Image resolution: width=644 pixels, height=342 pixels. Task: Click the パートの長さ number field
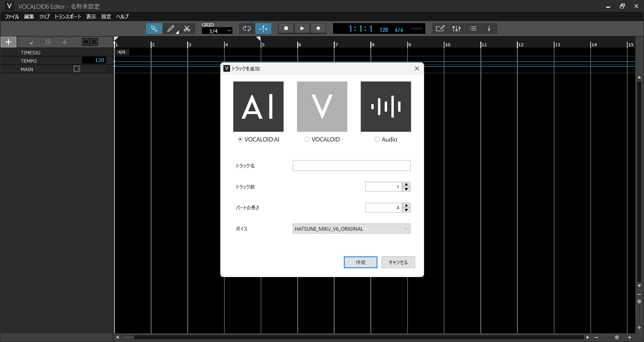(x=384, y=208)
